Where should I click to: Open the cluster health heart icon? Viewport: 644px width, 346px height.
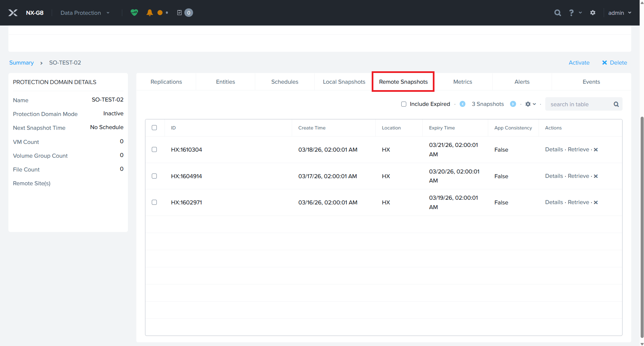tap(134, 13)
